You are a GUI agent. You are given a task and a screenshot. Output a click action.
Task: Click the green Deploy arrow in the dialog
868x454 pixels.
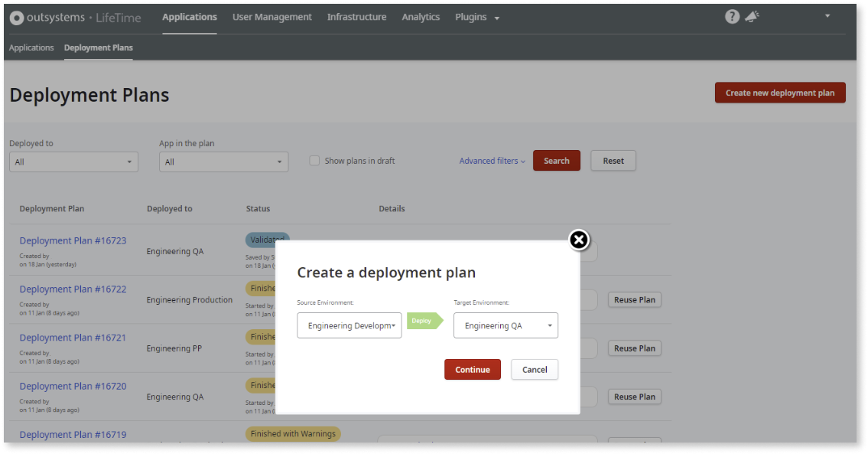424,321
